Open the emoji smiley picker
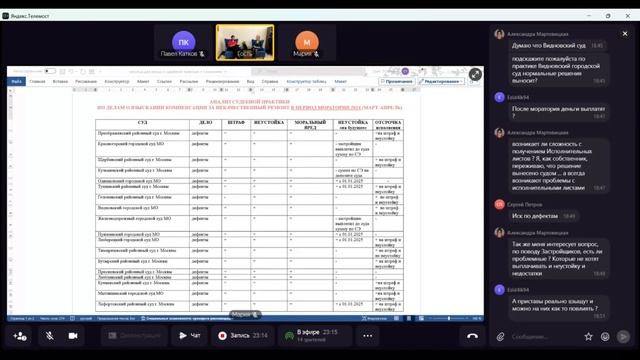This screenshot has height=360, width=640. [605, 337]
